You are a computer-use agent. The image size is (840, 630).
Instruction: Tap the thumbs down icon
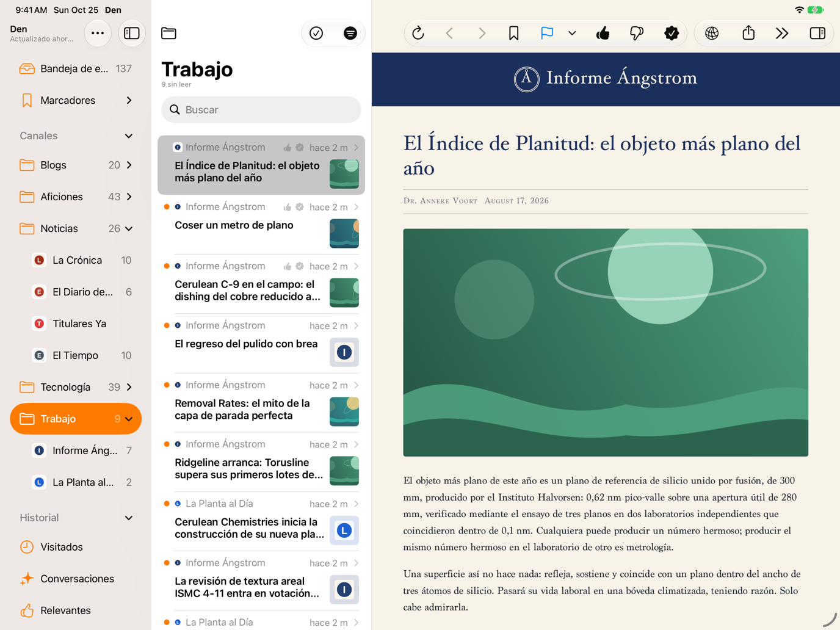point(636,33)
